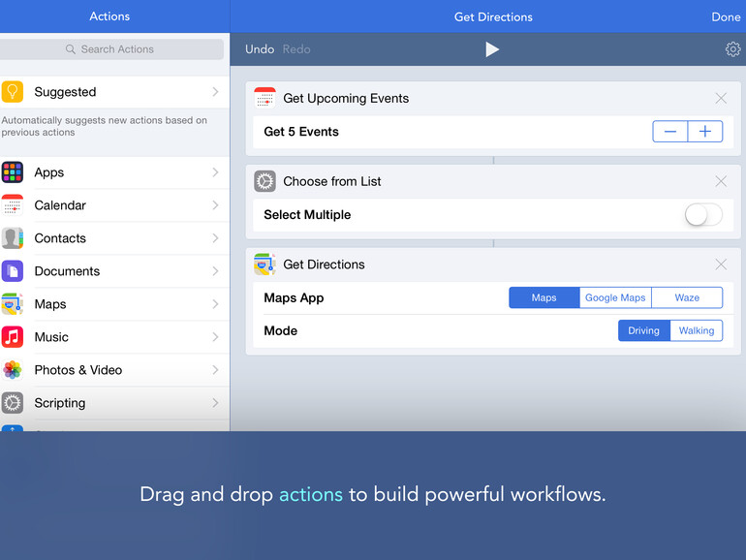Click the Scripting row label
Viewport: 746px width, 560px height.
60,403
